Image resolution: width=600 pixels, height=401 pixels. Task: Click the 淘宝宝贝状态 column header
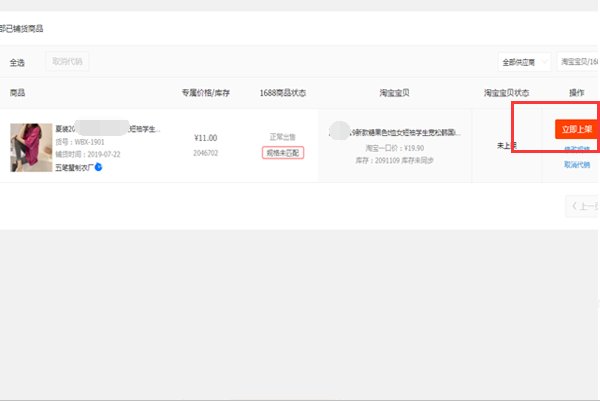tap(506, 93)
